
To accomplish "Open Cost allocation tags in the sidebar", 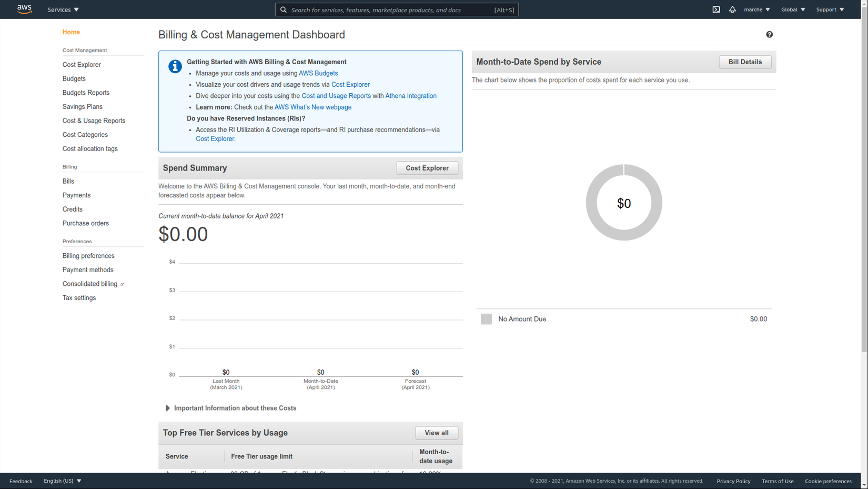I will point(90,149).
